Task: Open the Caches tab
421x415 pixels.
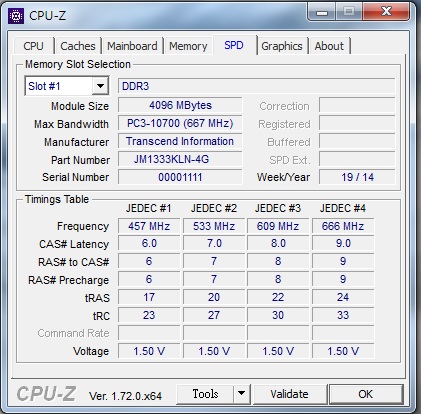Action: click(x=78, y=46)
